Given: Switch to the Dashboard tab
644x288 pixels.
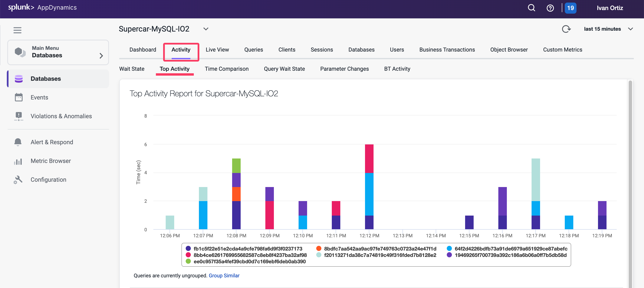Looking at the screenshot, I should (142, 49).
